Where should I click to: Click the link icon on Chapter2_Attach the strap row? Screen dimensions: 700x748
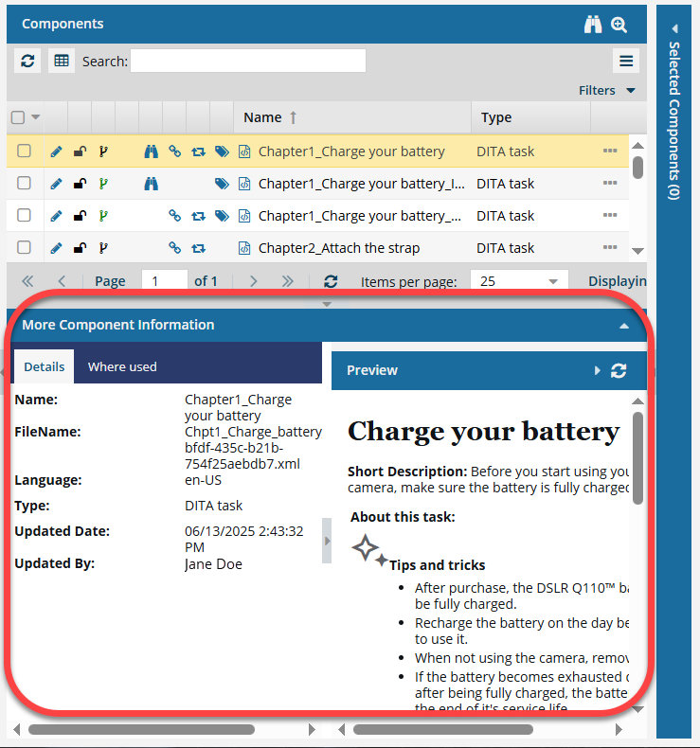(x=174, y=248)
